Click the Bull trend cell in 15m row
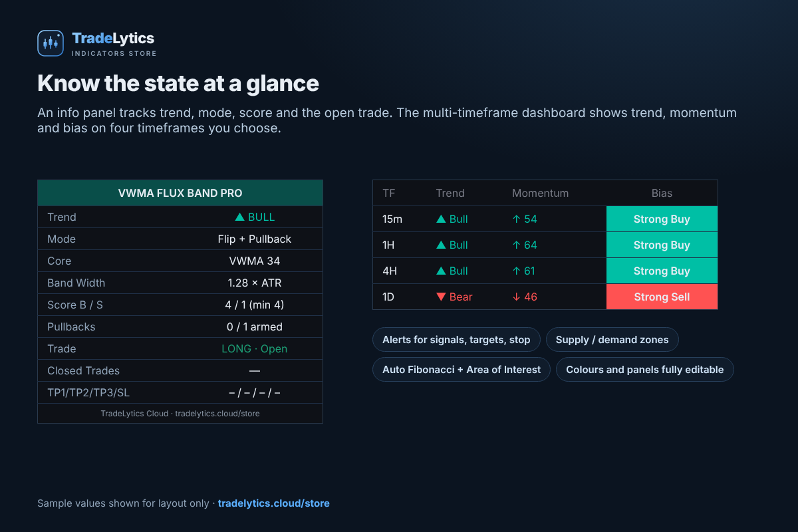Screen dimensions: 798x532 point(452,219)
